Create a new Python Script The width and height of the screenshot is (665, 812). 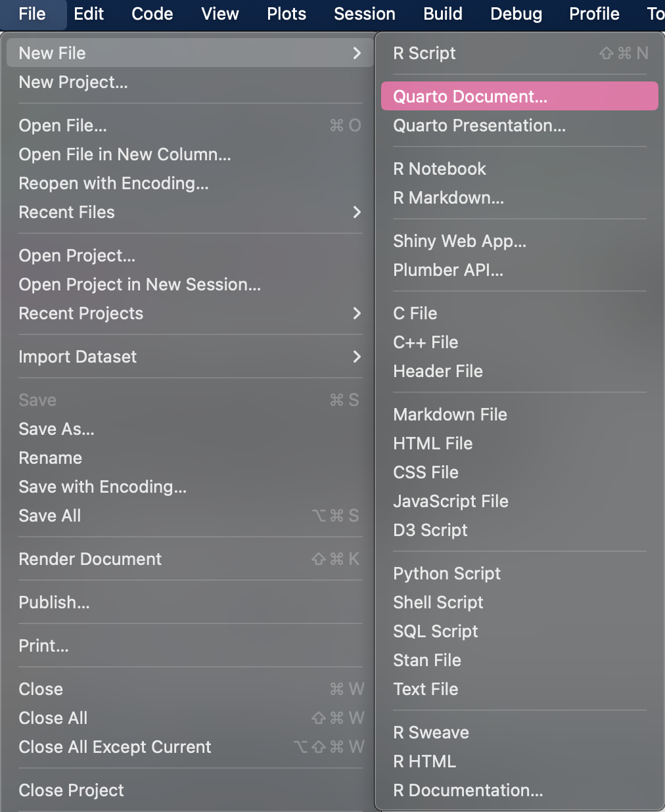tap(447, 574)
